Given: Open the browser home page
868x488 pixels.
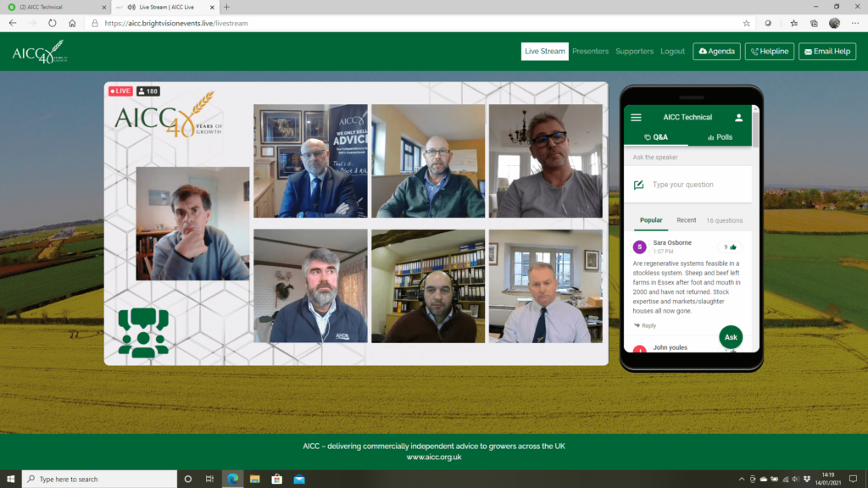Looking at the screenshot, I should coord(73,23).
